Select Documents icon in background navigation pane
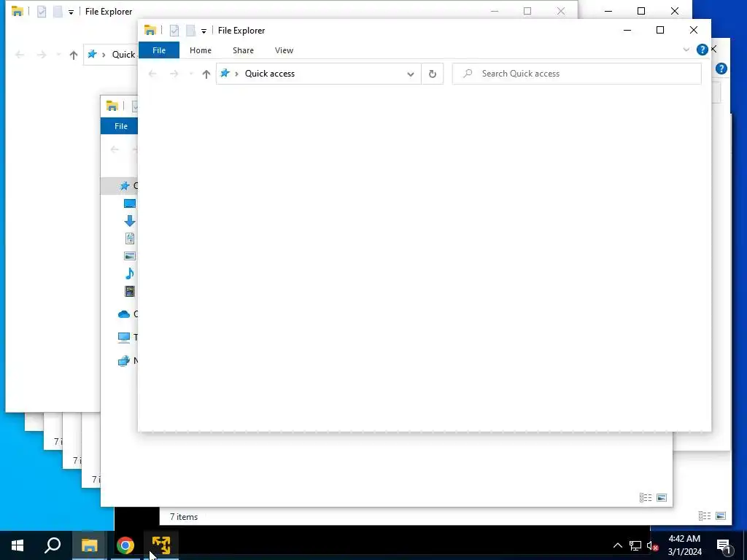The height and width of the screenshot is (560, 747). click(x=130, y=238)
